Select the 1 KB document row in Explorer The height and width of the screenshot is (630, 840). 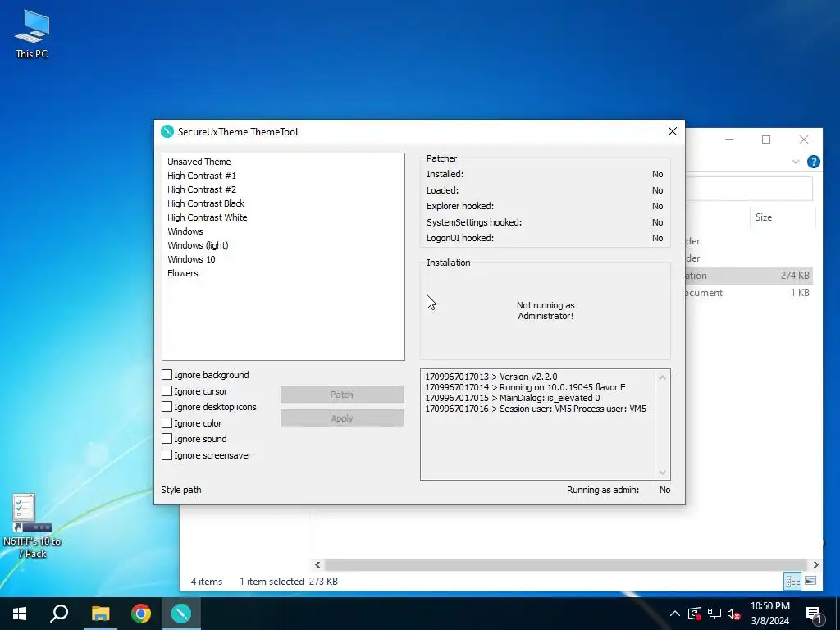749,293
